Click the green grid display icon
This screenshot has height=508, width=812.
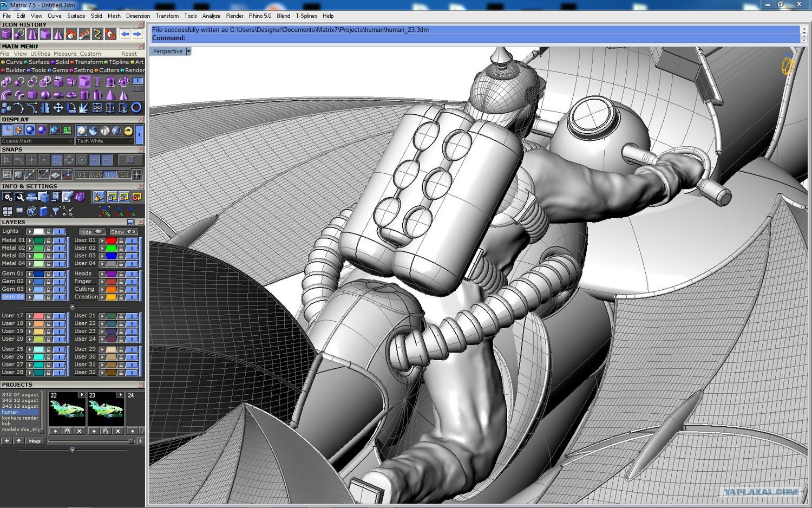(x=67, y=130)
